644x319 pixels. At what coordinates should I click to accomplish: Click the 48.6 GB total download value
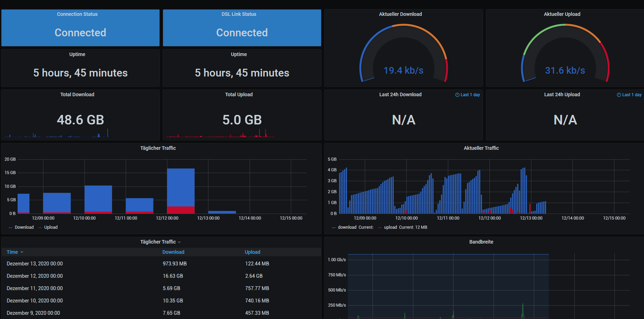(x=80, y=120)
